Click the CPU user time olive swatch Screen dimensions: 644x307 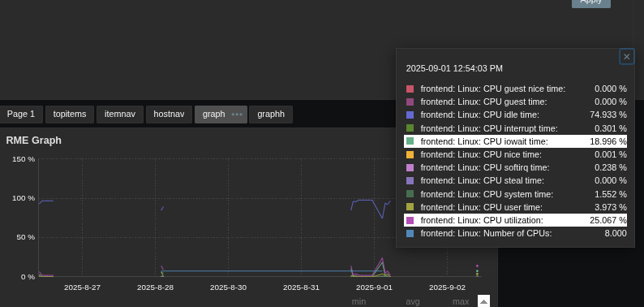410,207
